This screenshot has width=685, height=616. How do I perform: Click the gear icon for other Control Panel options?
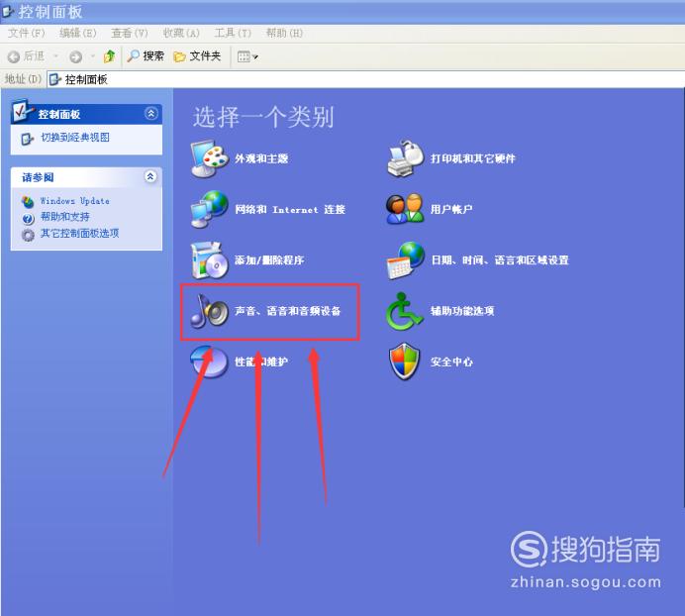point(28,235)
